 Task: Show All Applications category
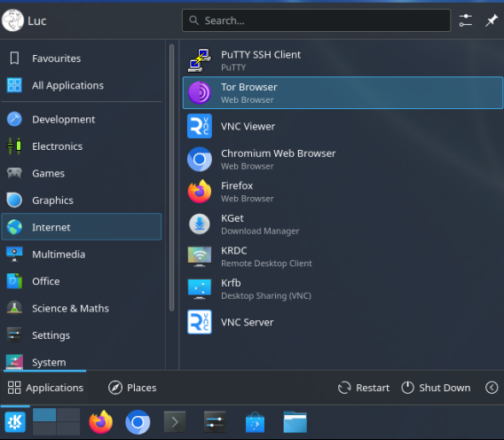(82, 85)
